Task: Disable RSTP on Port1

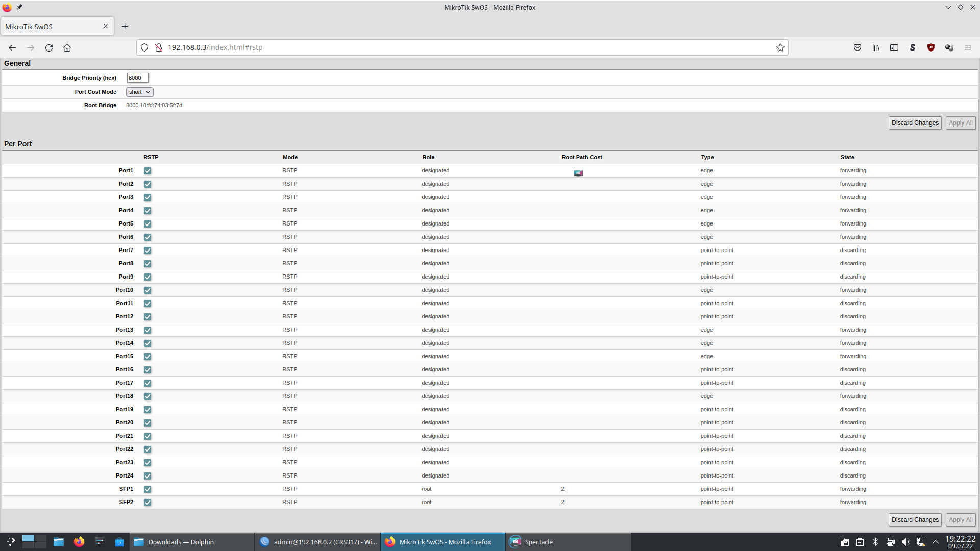Action: point(148,171)
